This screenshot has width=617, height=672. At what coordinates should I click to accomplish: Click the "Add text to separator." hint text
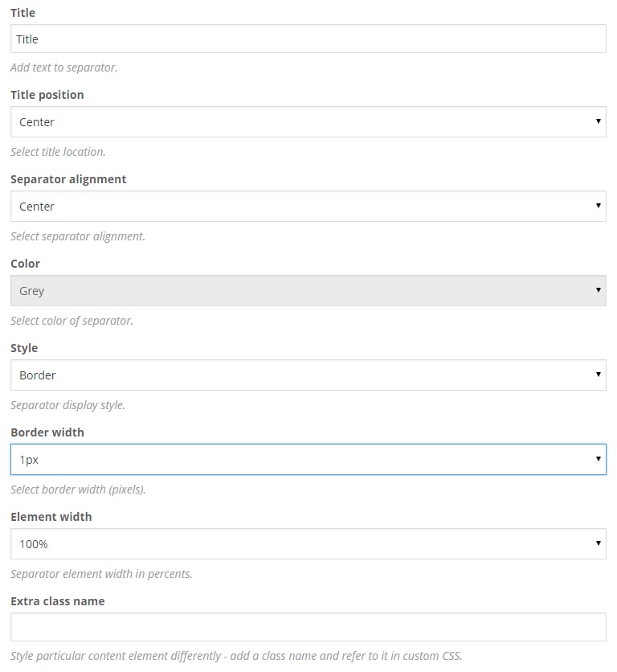click(x=64, y=68)
